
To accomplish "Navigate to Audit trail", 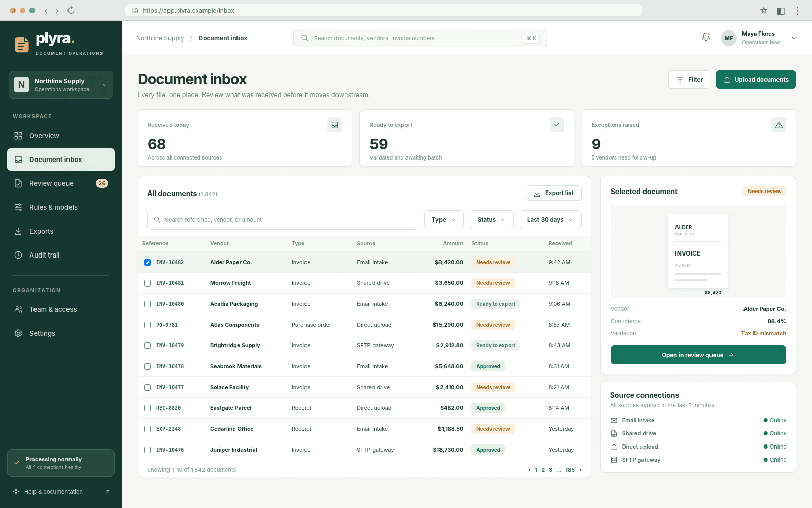I will pos(61,255).
